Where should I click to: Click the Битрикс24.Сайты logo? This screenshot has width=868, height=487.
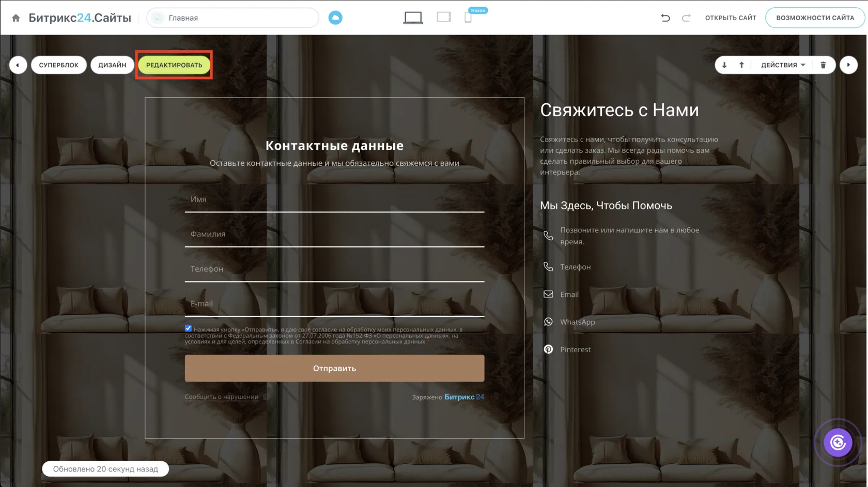[x=80, y=18]
